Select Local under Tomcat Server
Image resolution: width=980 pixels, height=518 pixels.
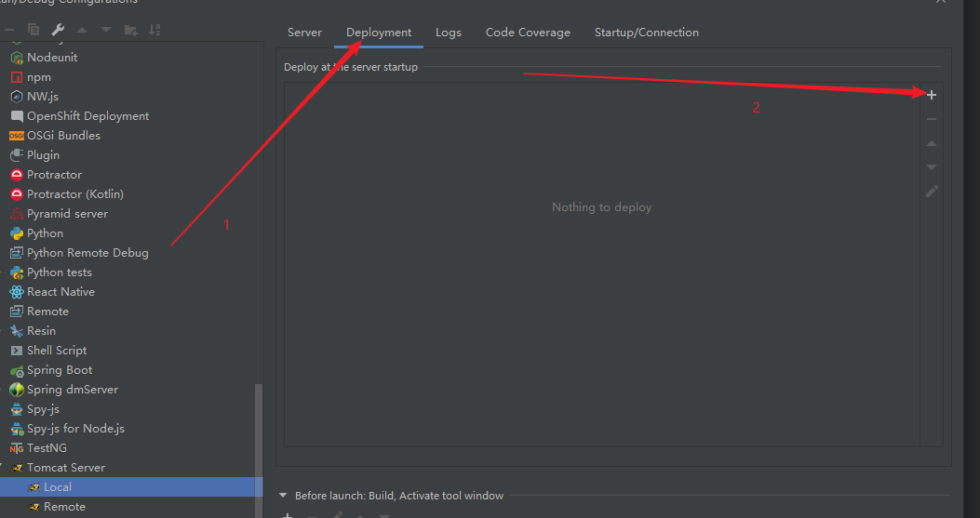(x=58, y=486)
